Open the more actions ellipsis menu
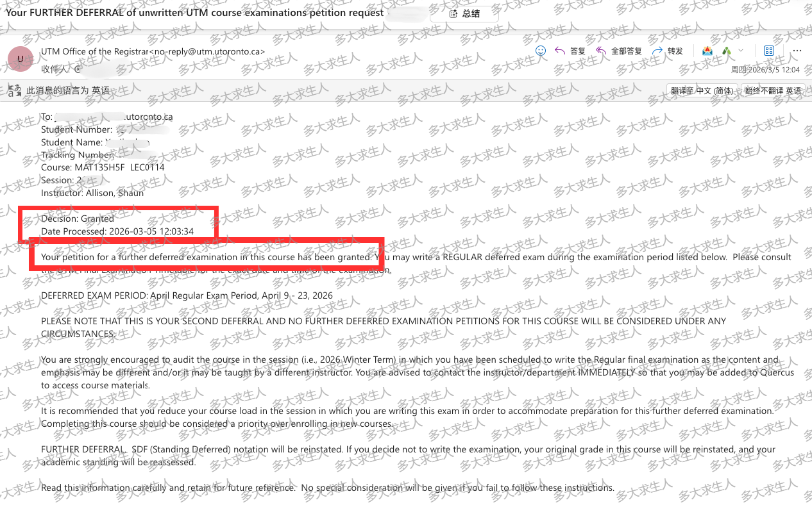Screen dimensions: 812x505 (797, 51)
